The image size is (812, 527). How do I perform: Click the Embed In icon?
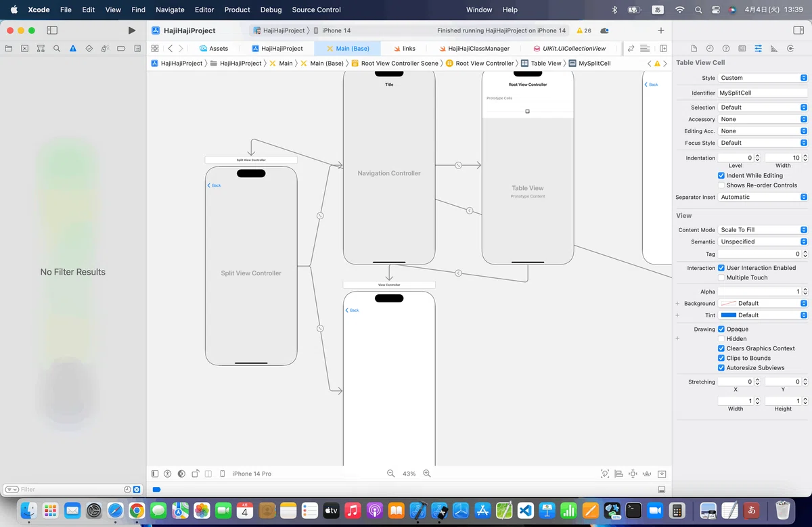pos(662,474)
